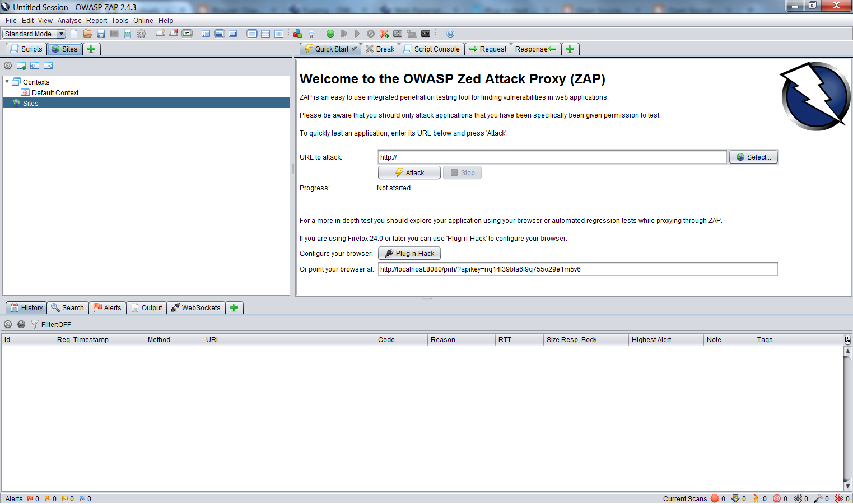Collapse the Contexts tree node
The image size is (853, 504).
click(7, 82)
